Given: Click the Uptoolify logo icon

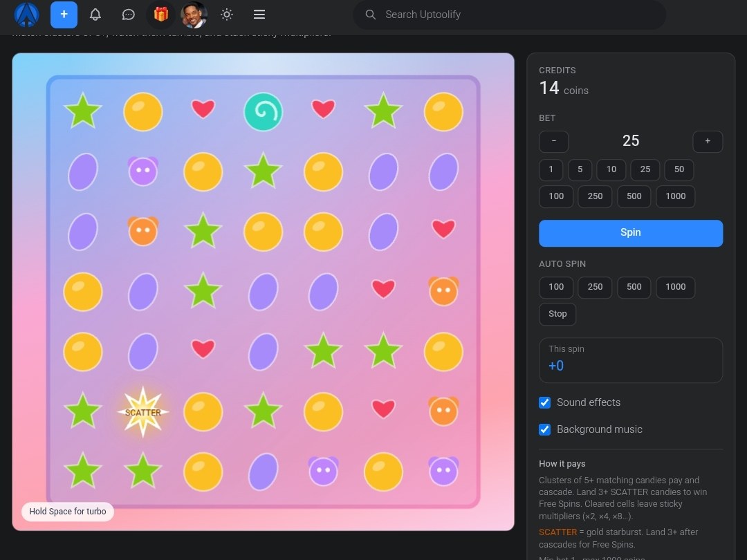Looking at the screenshot, I should pos(27,15).
